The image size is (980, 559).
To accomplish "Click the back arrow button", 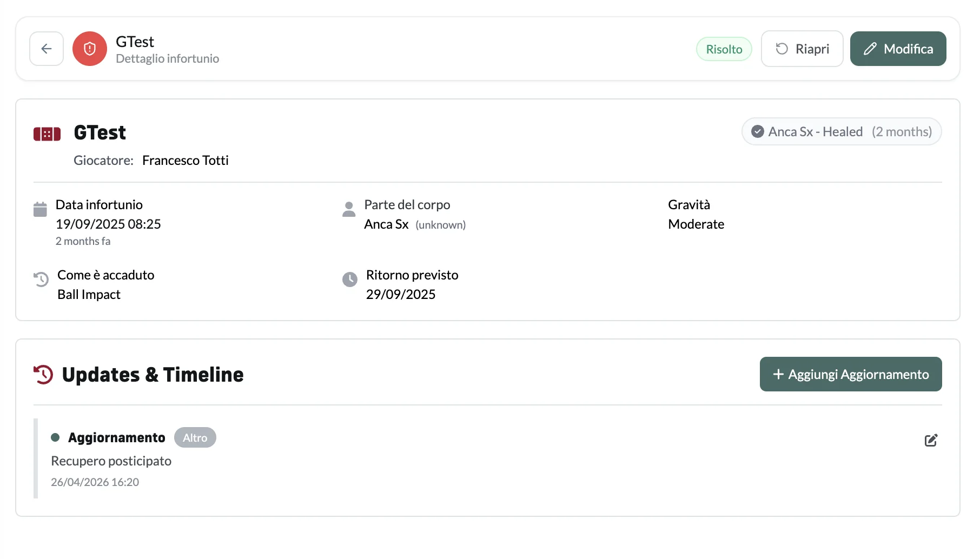I will [47, 49].
